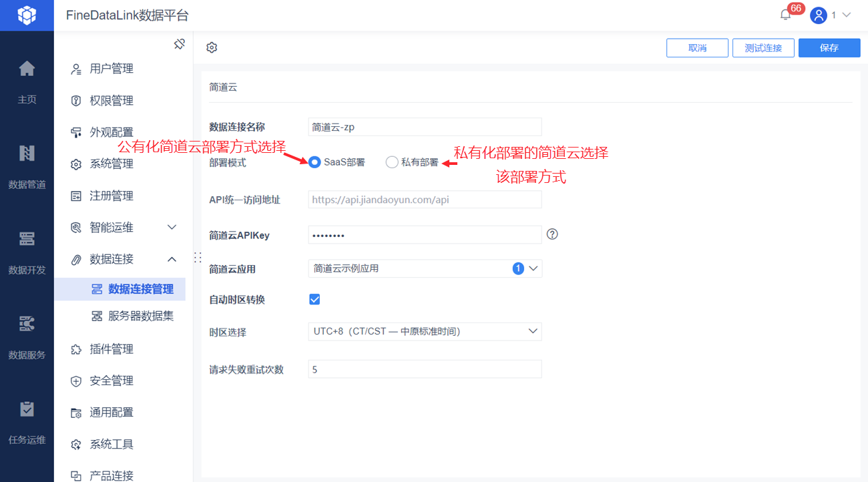Click the sidebar resize handle dots
868x482 pixels.
point(197,257)
